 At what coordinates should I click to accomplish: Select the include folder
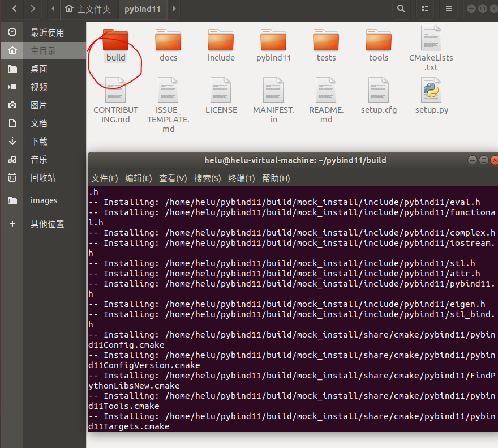coord(221,46)
